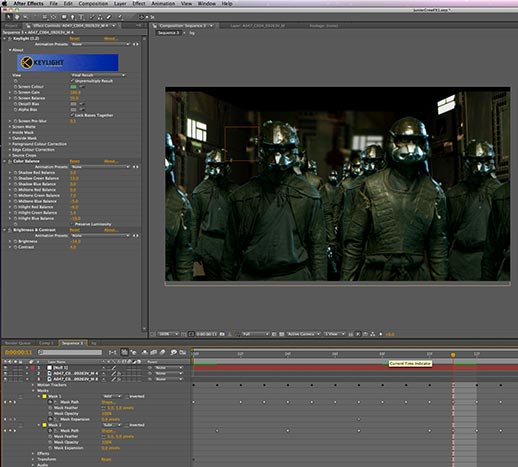Expand the Screen Matte group
Viewport: 518px width, 467px height.
10,127
